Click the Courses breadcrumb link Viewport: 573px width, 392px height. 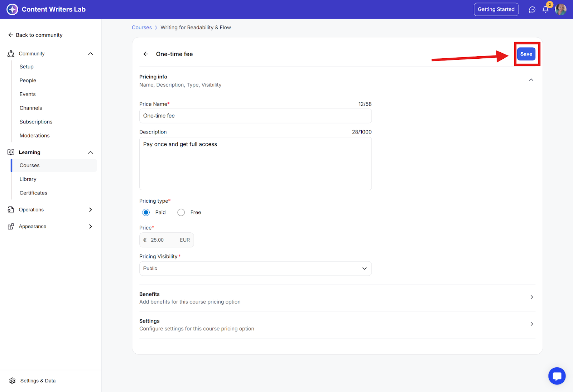[x=142, y=28]
